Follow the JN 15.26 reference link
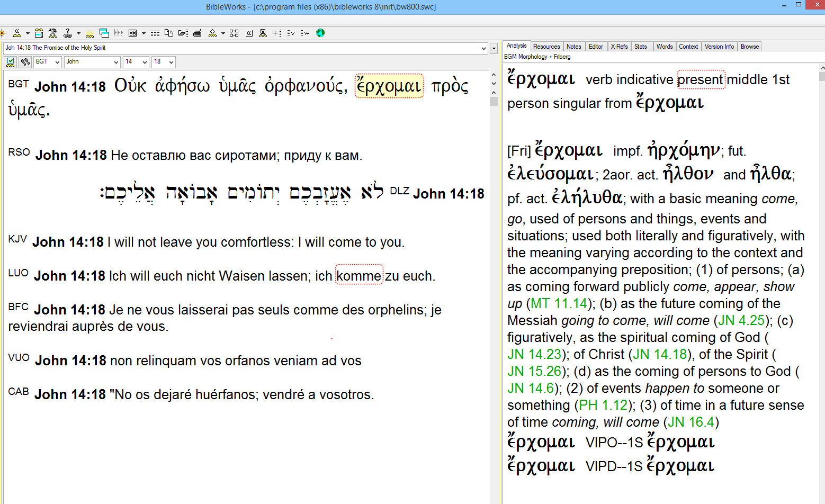 534,371
